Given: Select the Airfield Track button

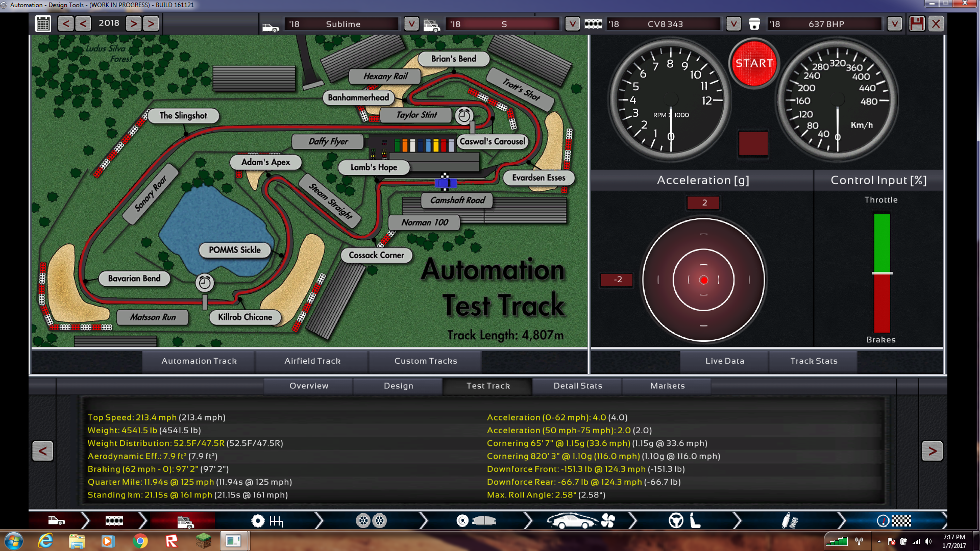Looking at the screenshot, I should click(312, 361).
